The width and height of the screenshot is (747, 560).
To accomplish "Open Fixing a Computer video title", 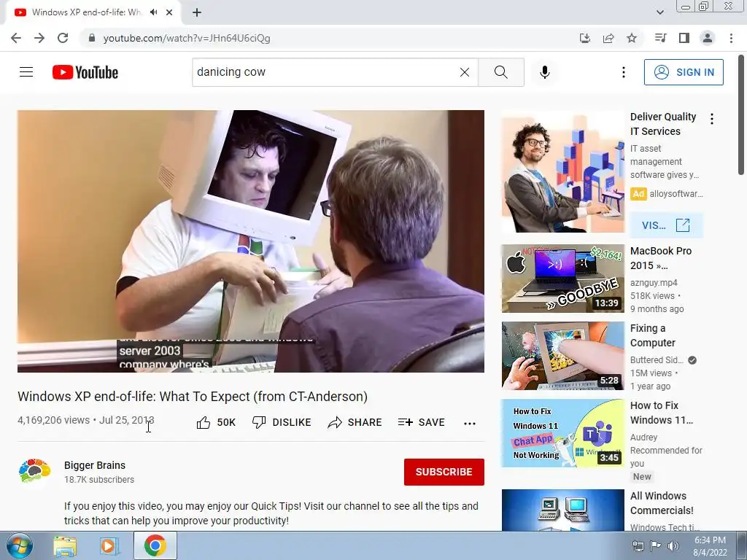I will point(653,335).
